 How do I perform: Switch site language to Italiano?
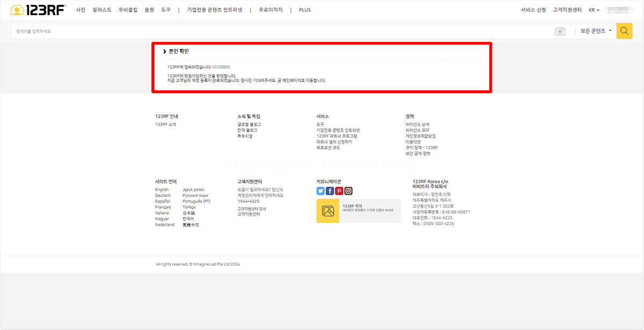click(162, 213)
